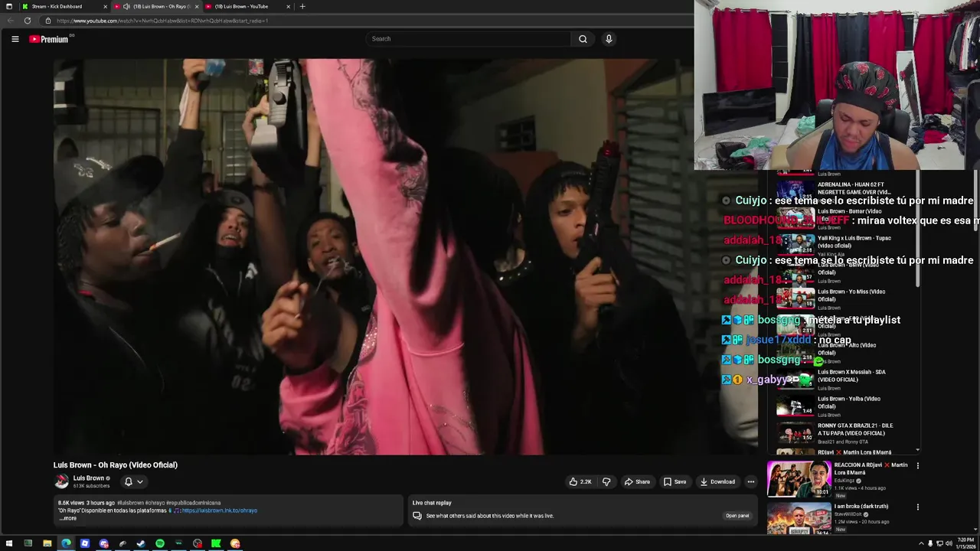Viewport: 980px width, 551px height.
Task: Click the Share button
Action: tap(637, 481)
